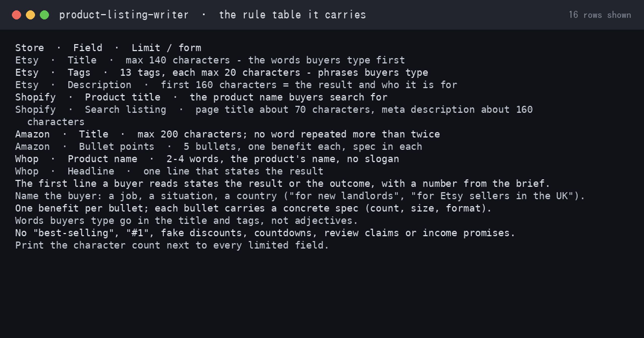The height and width of the screenshot is (338, 644).
Task: Select the "One benefit per bullet" line
Action: (x=253, y=208)
